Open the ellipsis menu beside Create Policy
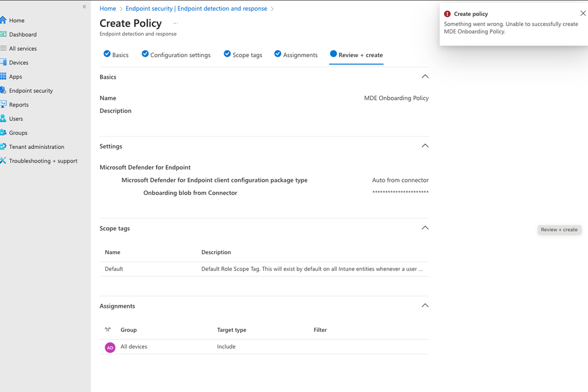 tap(175, 24)
